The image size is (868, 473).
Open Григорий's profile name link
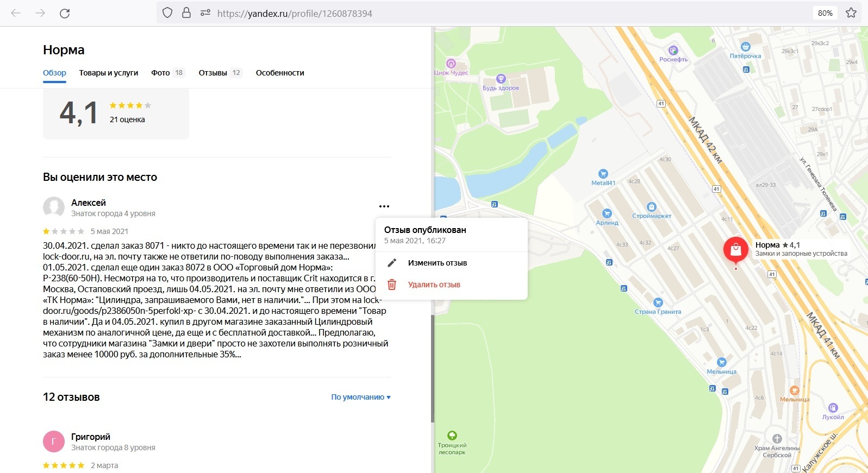point(91,437)
